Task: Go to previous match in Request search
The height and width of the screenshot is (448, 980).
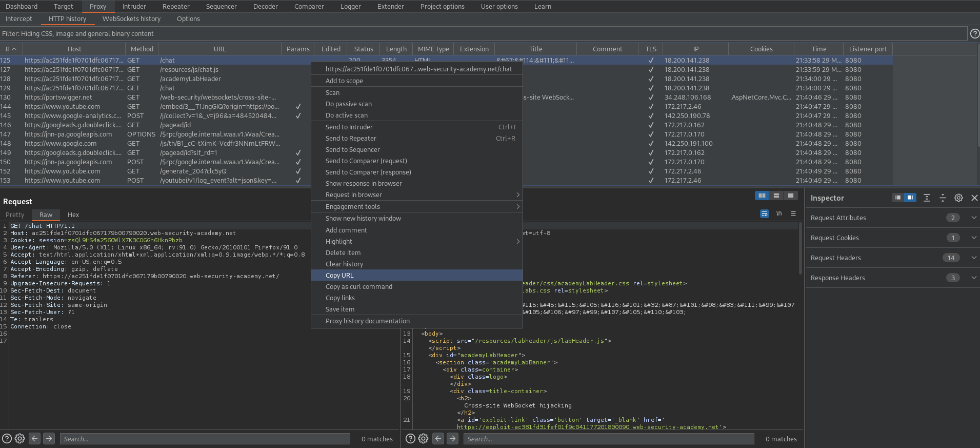Action: click(x=35, y=438)
